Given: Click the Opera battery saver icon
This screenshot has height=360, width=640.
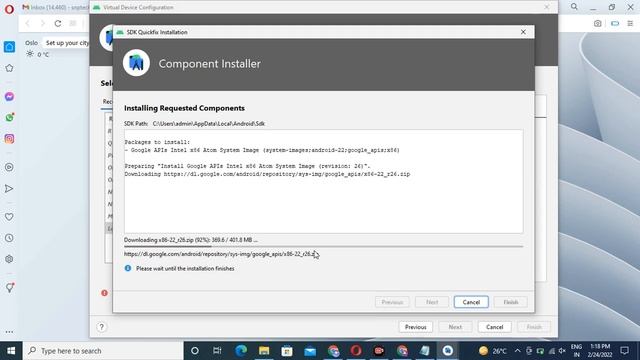Looking at the screenshot, I should pyautogui.click(x=615, y=23).
